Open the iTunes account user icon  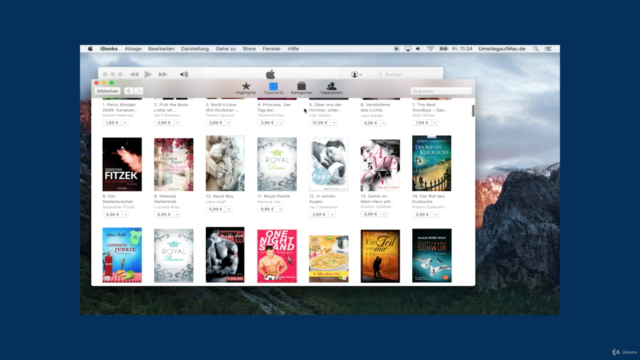[356, 74]
